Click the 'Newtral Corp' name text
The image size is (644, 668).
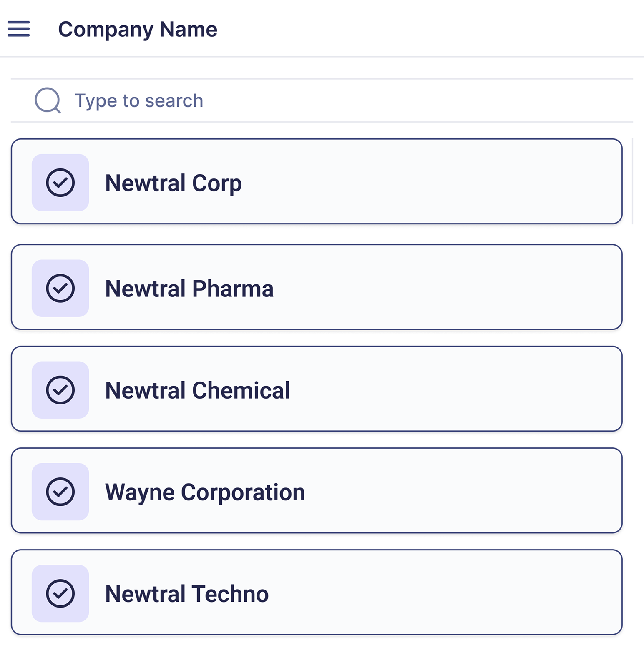[x=174, y=183]
